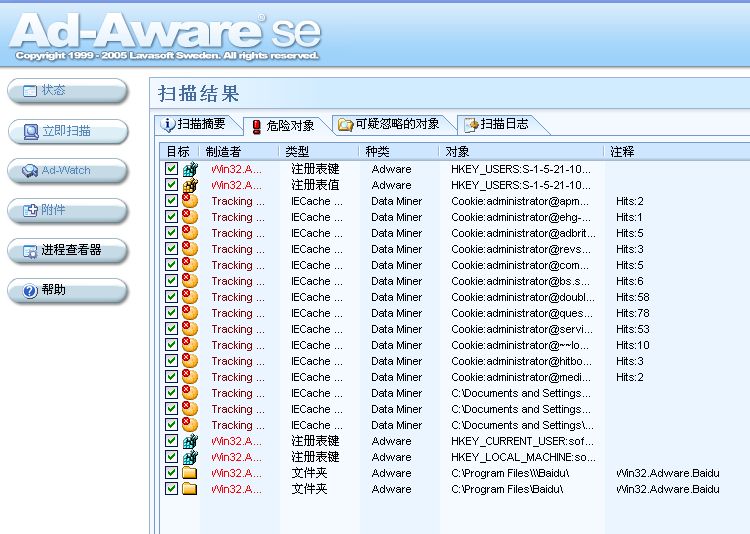Image resolution: width=750 pixels, height=534 pixels.
Task: Click the cookie icon for administrator@servi row
Action: point(190,329)
